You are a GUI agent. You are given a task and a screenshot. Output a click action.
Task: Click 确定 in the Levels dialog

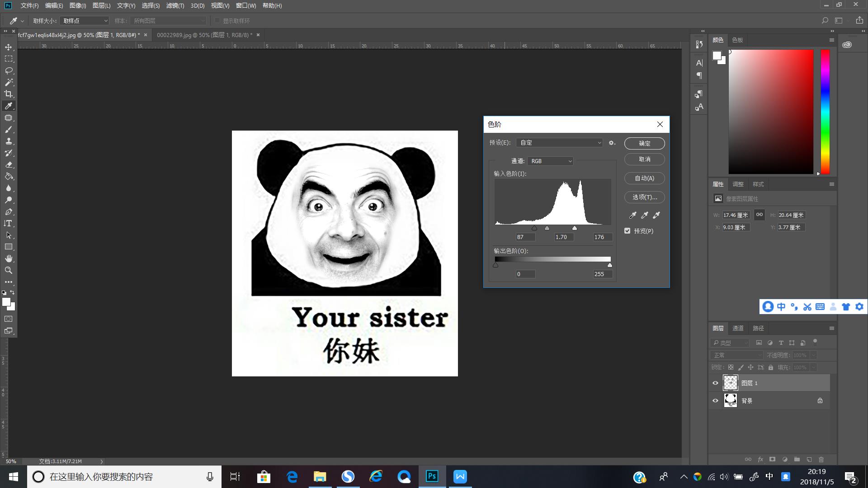tap(645, 143)
